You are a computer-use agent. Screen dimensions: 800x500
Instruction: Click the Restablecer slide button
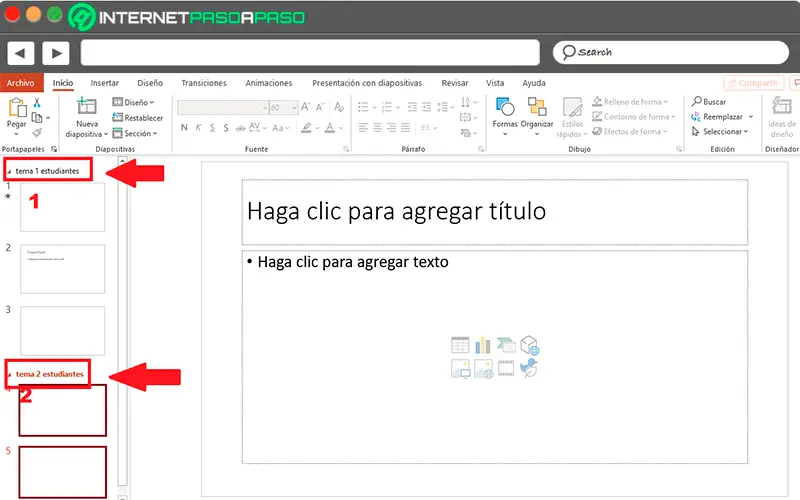(138, 118)
